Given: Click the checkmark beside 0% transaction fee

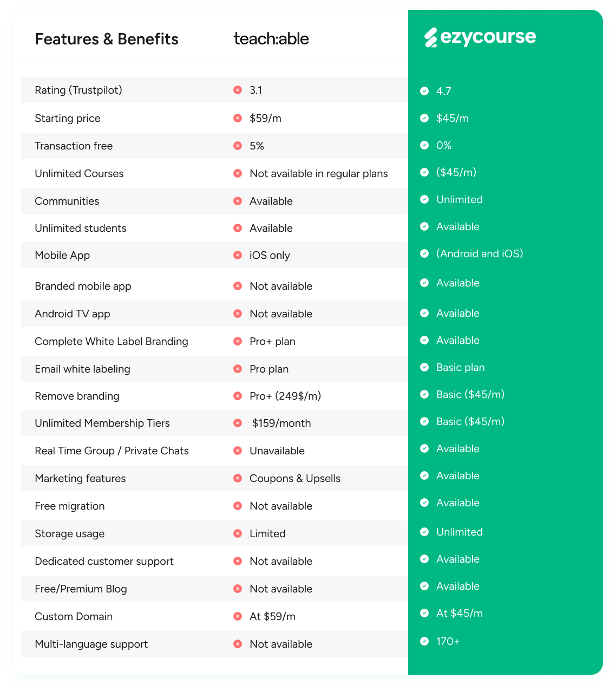Looking at the screenshot, I should pos(424,145).
